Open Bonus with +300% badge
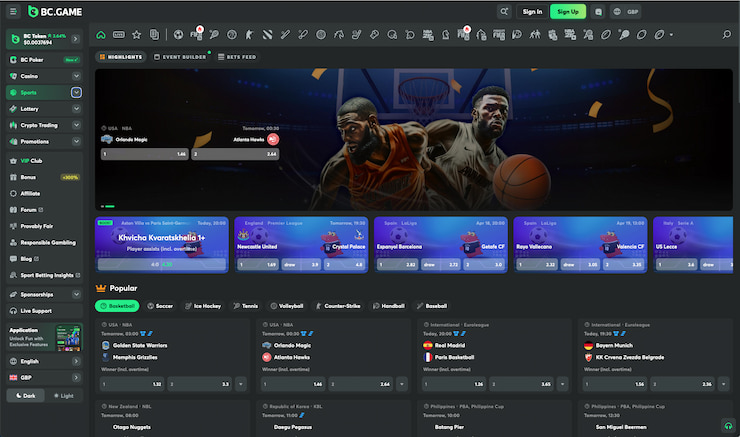This screenshot has width=740, height=437. (x=44, y=177)
